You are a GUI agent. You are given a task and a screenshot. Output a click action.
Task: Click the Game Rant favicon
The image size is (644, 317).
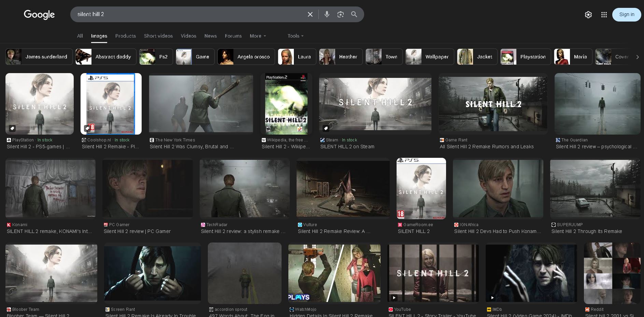pos(442,140)
